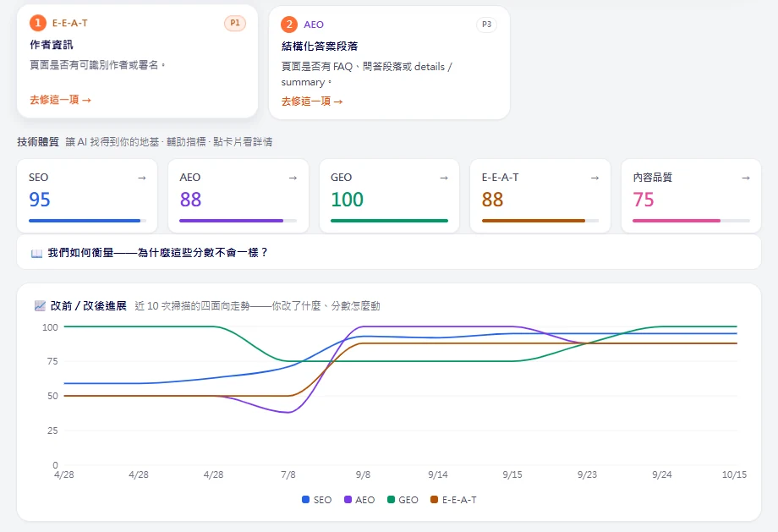Click the orange number 1 badge
Image resolution: width=778 pixels, height=532 pixels.
(x=38, y=23)
